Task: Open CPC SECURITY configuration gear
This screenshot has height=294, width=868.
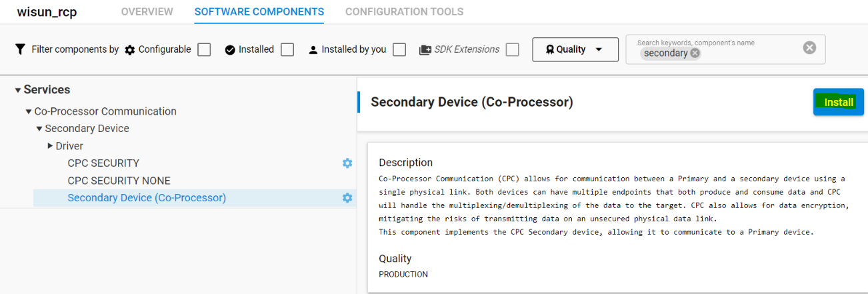Action: (347, 163)
